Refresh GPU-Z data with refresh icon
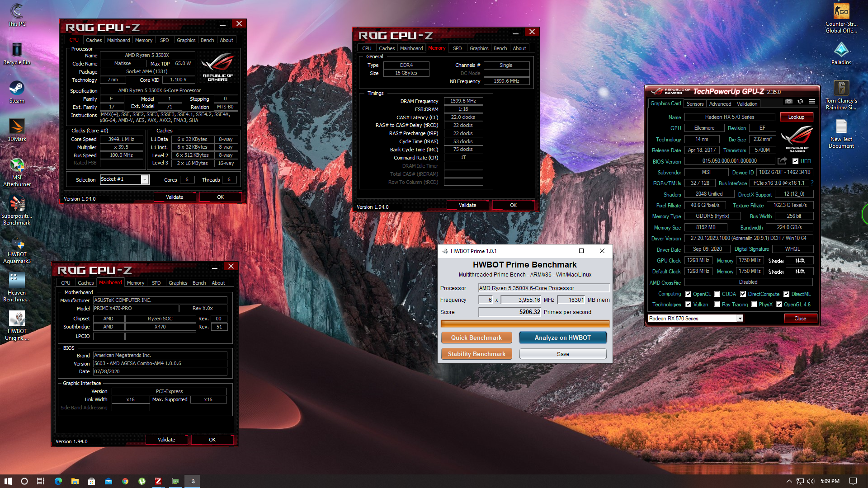Image resolution: width=868 pixels, height=488 pixels. tap(800, 101)
